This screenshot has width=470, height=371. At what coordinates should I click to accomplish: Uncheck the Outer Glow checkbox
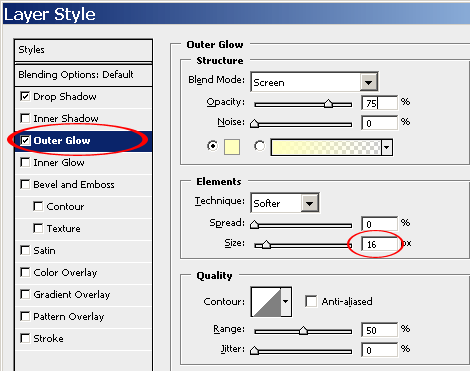point(25,140)
